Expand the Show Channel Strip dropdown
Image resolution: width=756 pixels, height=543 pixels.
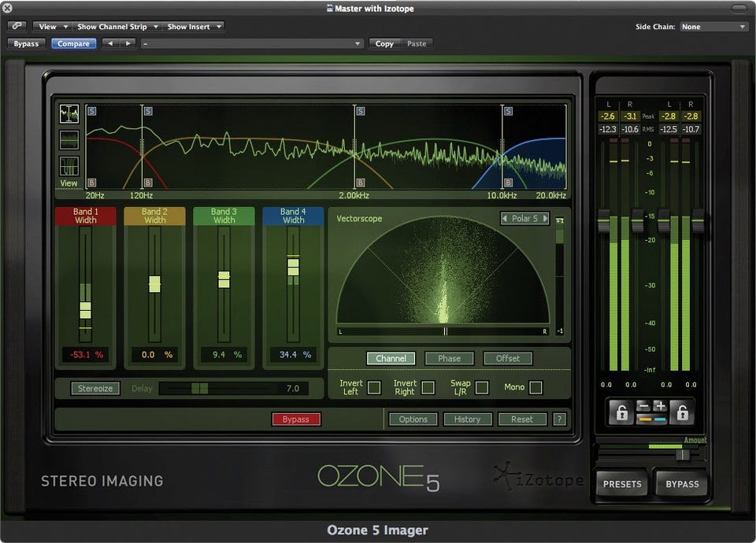pos(117,27)
